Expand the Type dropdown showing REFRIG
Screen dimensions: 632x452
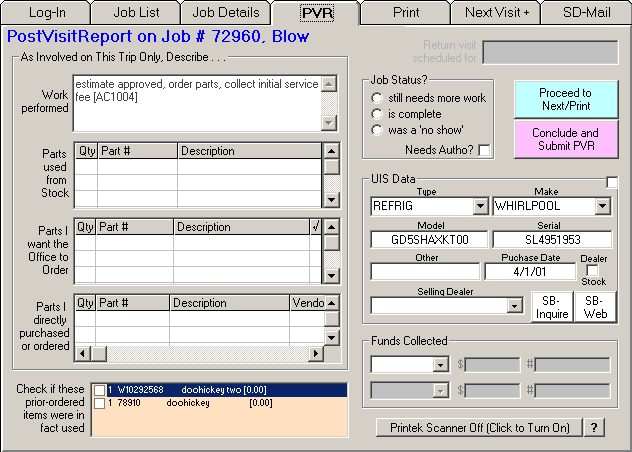coord(480,206)
